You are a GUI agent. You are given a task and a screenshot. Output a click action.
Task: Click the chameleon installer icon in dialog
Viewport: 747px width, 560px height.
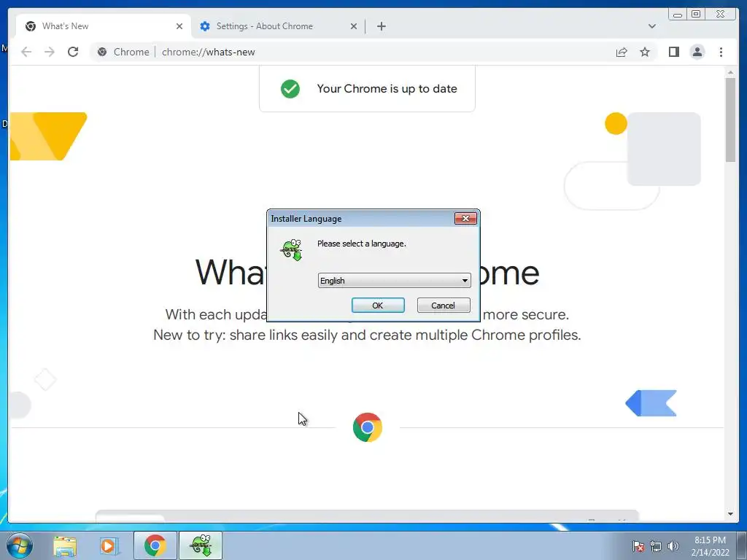pos(292,249)
